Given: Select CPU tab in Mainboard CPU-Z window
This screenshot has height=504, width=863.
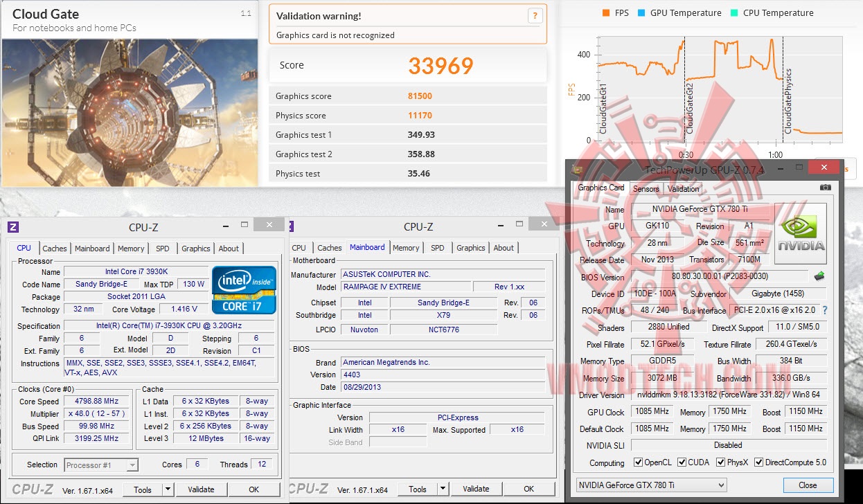Looking at the screenshot, I should [299, 248].
